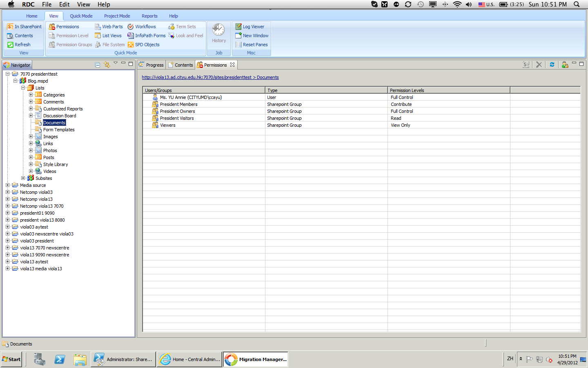Select the Ms. YU Annie user row
The height and width of the screenshot is (368, 588).
(361, 97)
